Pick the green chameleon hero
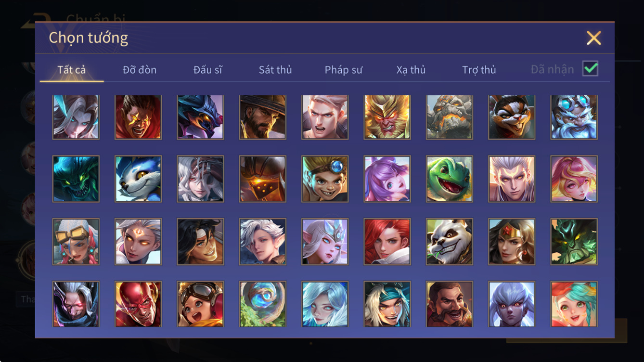644x362 pixels. point(450,179)
